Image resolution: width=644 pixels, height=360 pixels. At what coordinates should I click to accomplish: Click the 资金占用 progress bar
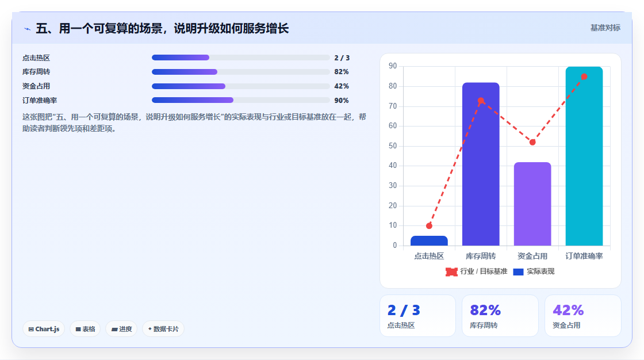tap(241, 86)
